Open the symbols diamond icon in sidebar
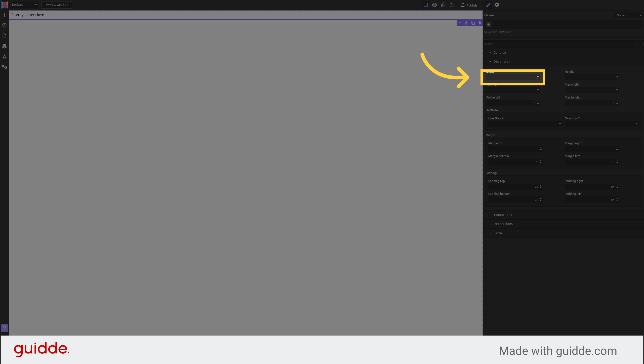This screenshot has height=364, width=644. coord(4,25)
